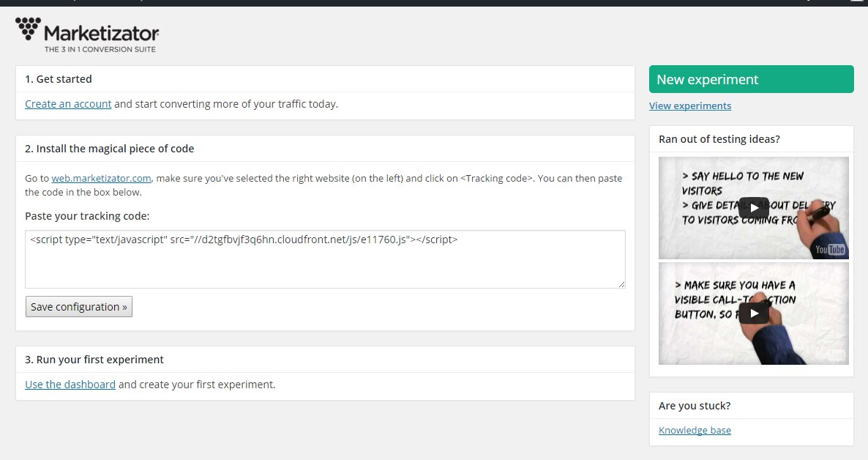Click the Marketizator grape logo icon

(28, 29)
